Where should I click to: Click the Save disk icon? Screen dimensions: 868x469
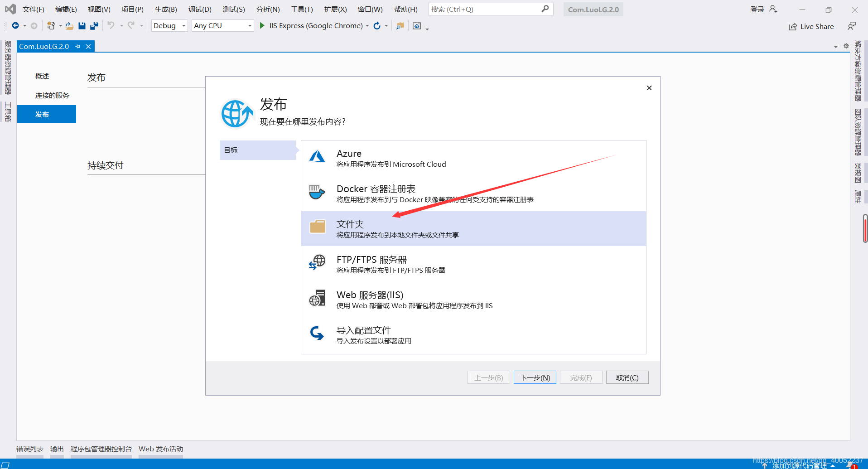(82, 26)
